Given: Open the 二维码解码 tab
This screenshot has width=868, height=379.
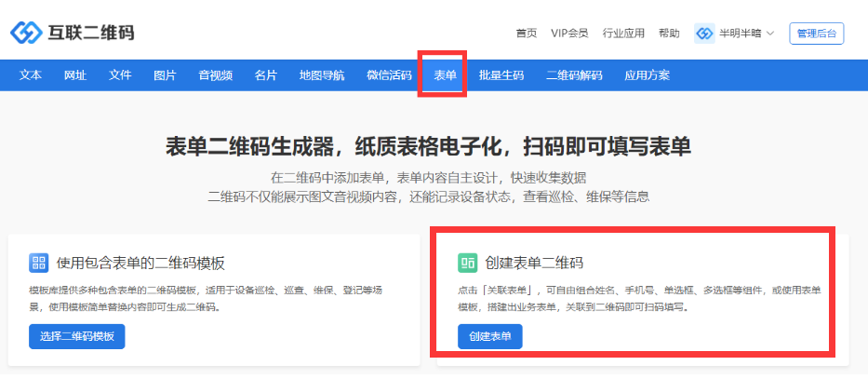Looking at the screenshot, I should pos(574,75).
